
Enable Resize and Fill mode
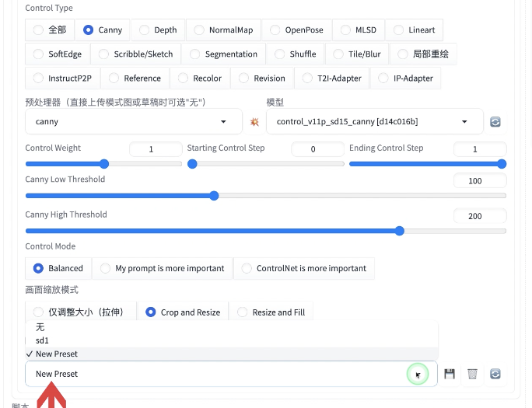point(271,312)
